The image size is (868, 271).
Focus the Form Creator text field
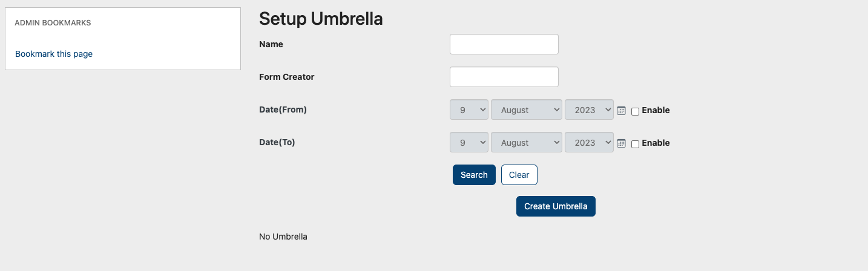click(504, 77)
